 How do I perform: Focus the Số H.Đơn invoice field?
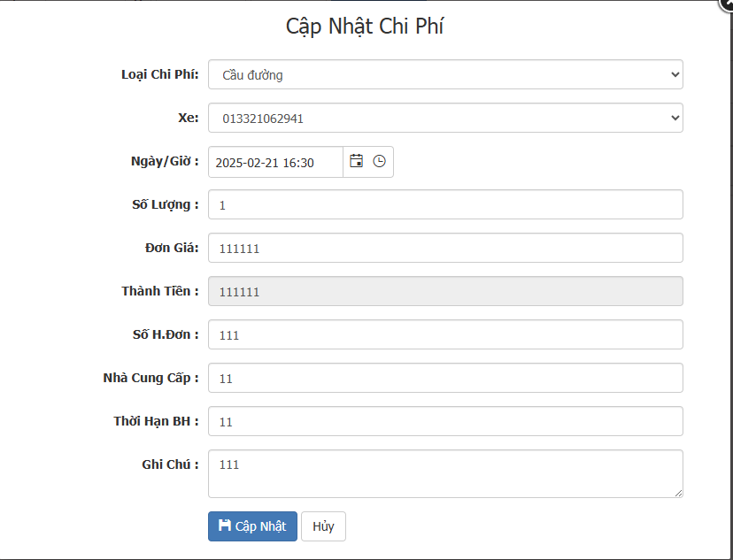click(445, 334)
